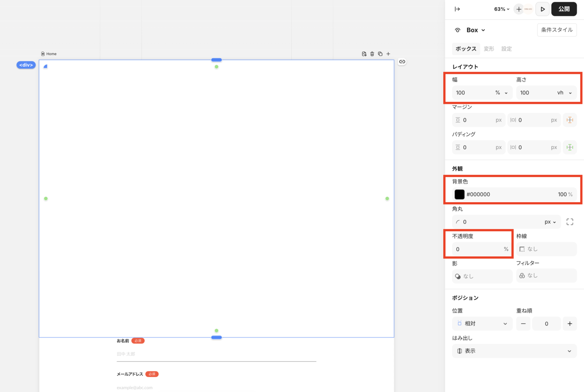This screenshot has height=392, width=584.
Task: Expand individual margin sides icon
Action: pyautogui.click(x=570, y=120)
